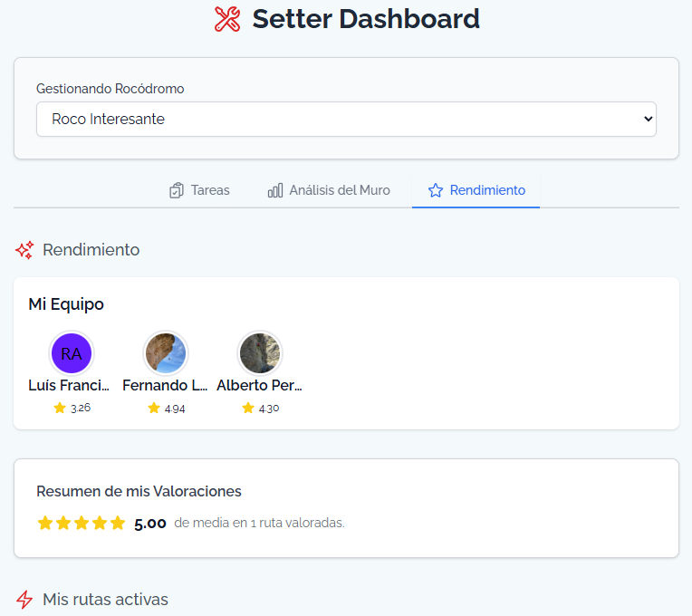The height and width of the screenshot is (616, 692).
Task: Open the Análisis del Muro tab
Action: tap(330, 190)
